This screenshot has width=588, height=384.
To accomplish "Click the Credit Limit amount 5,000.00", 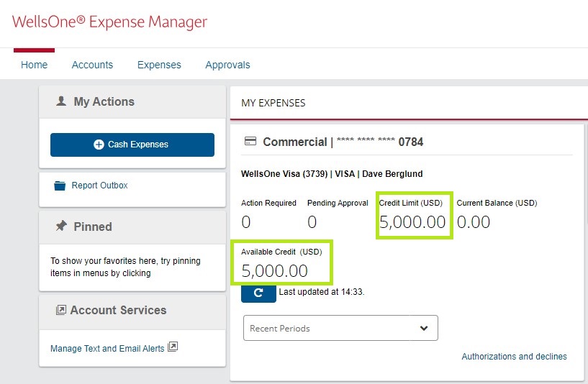I will click(x=412, y=222).
